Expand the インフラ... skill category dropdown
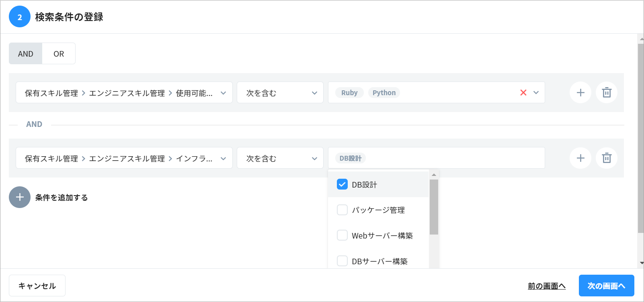The height and width of the screenshot is (302, 644). tap(124, 158)
